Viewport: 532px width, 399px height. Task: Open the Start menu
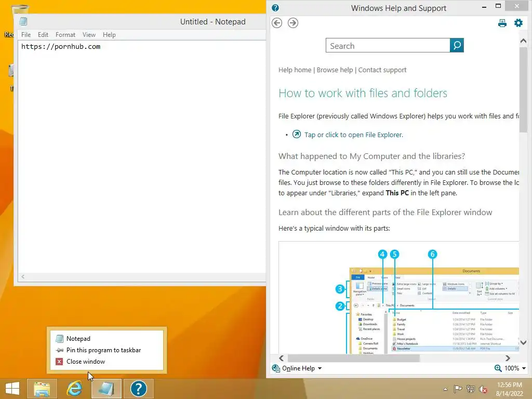point(12,389)
